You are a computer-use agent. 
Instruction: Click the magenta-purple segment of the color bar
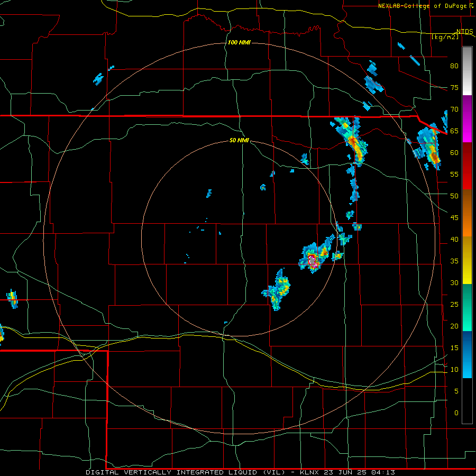467,118
